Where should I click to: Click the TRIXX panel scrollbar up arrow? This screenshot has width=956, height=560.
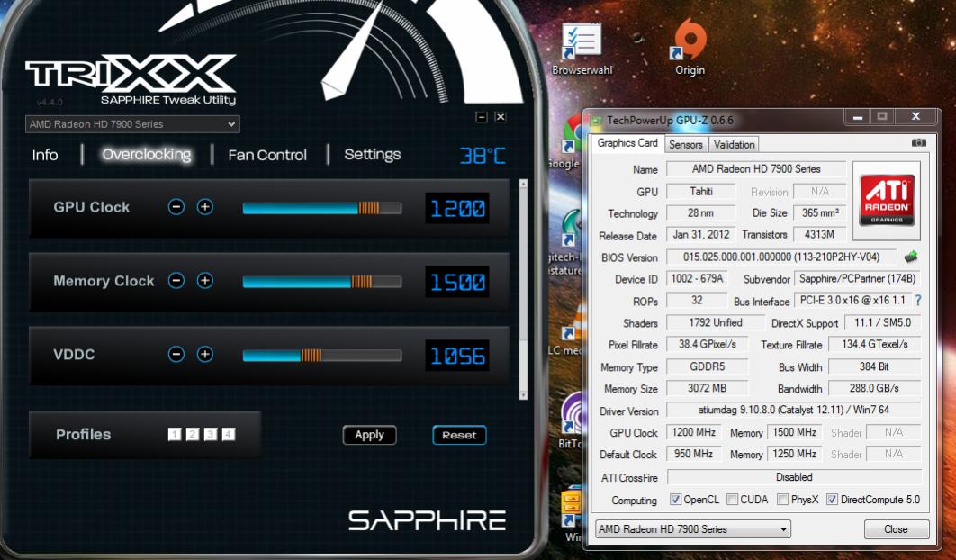point(523,183)
